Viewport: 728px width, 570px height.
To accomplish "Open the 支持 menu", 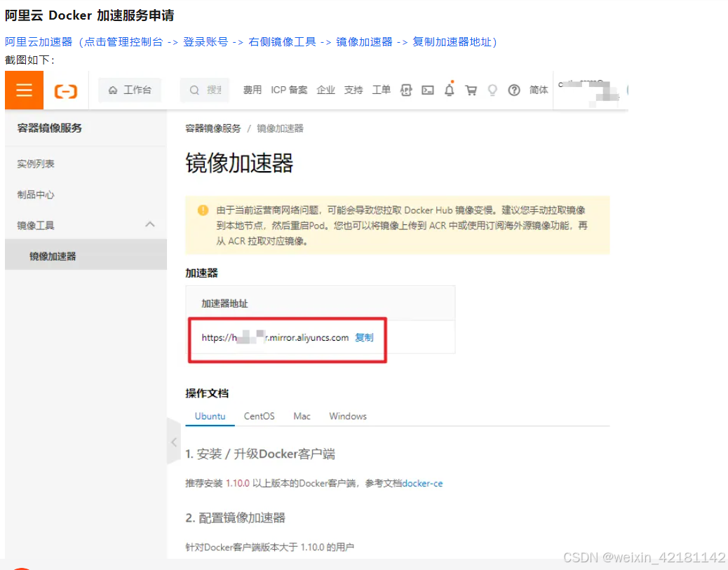I will point(353,90).
